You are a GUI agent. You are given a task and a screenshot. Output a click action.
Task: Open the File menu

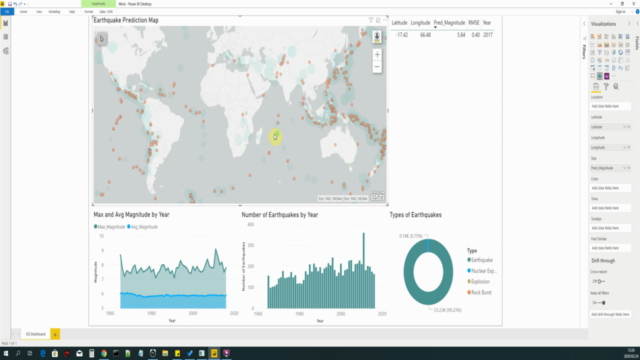point(7,11)
